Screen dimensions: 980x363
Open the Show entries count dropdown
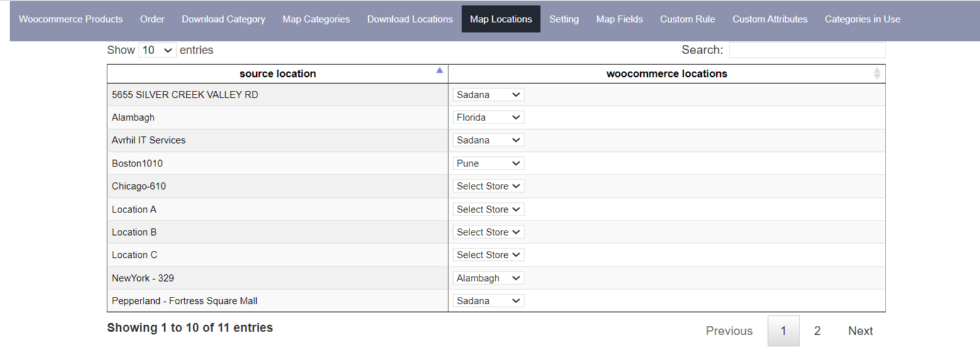click(157, 50)
